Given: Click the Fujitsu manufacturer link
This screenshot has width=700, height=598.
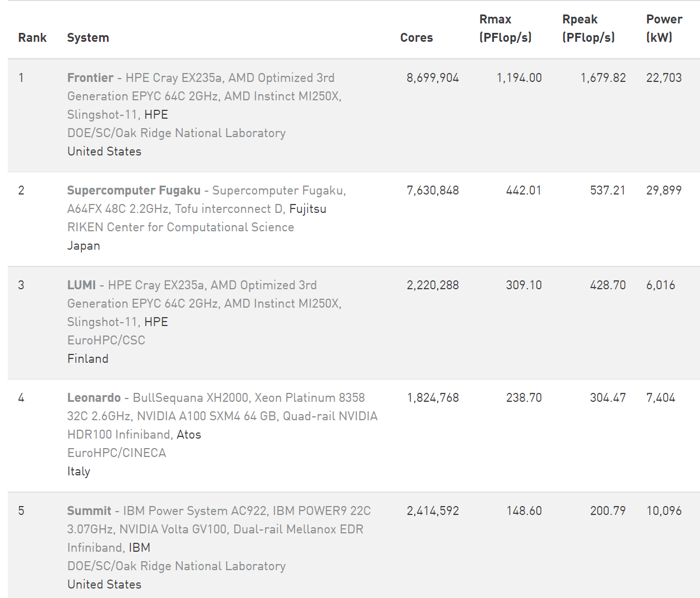Looking at the screenshot, I should tap(308, 209).
